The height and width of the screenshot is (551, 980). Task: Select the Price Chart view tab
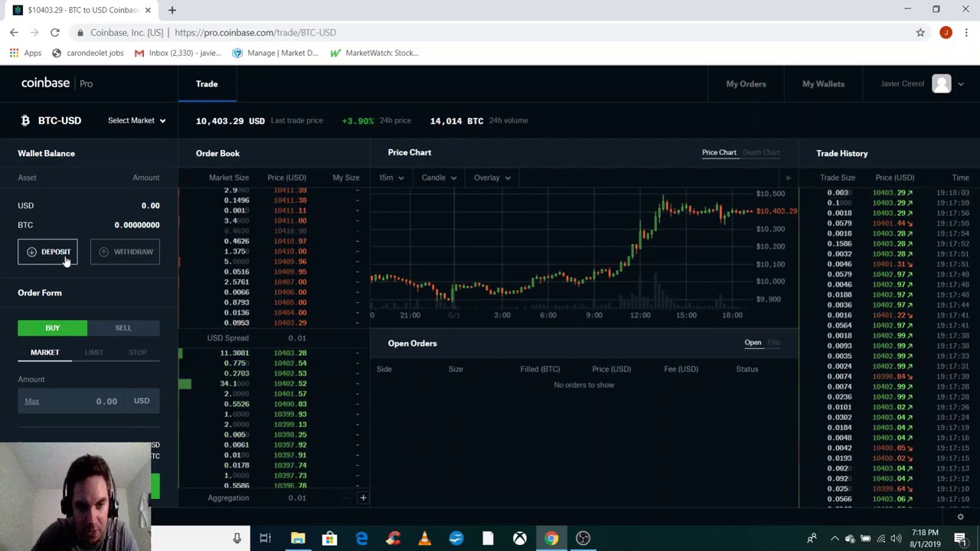(x=719, y=152)
